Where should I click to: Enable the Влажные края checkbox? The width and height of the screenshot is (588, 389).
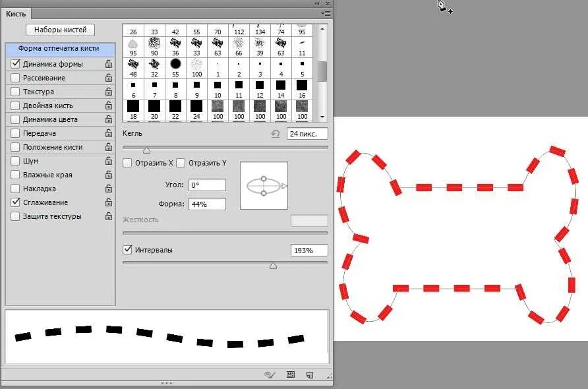[x=15, y=175]
